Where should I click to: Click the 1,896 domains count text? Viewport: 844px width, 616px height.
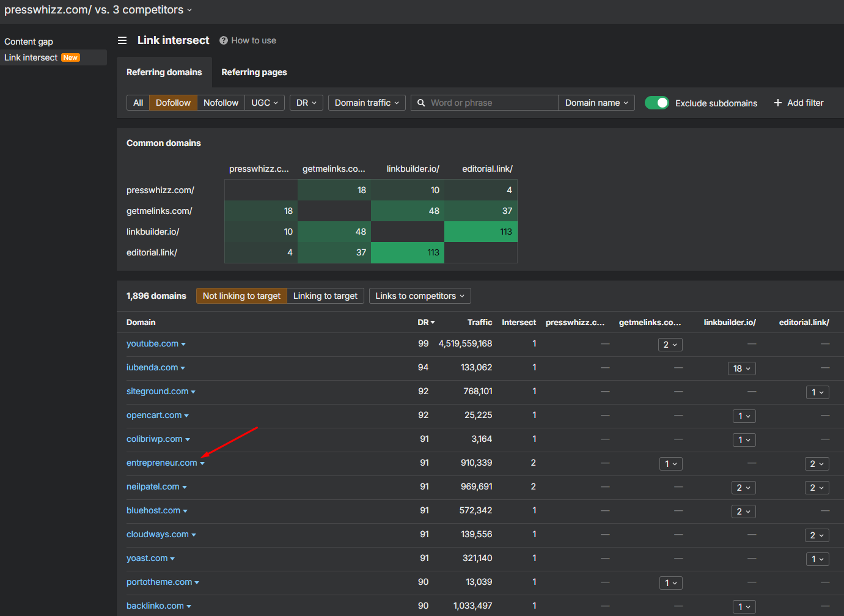(x=156, y=296)
